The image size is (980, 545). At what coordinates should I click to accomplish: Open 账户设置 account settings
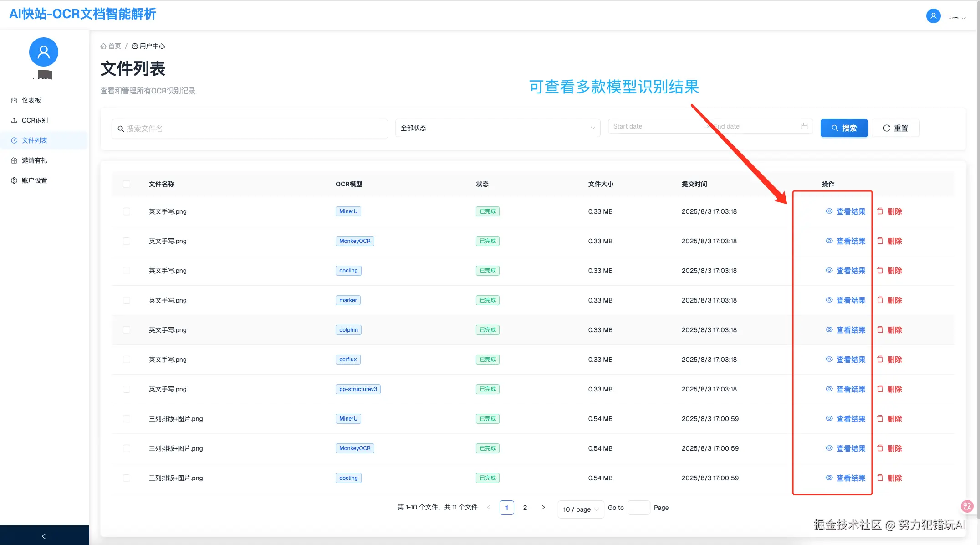pos(33,180)
